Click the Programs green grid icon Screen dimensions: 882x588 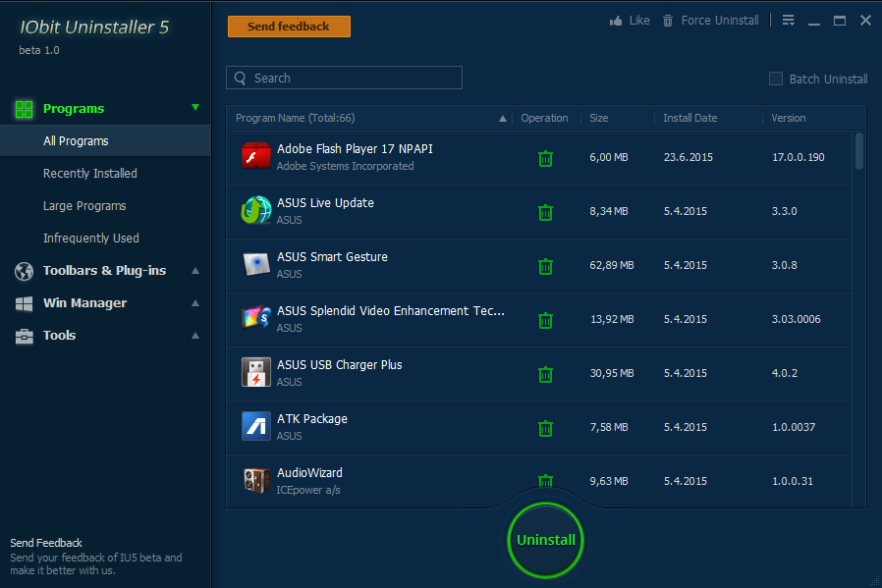click(24, 109)
